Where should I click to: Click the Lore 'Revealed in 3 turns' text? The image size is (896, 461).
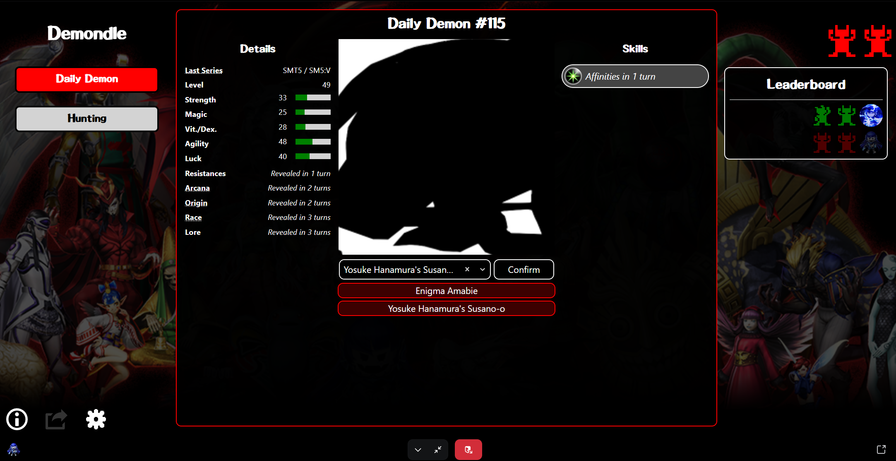[299, 232]
